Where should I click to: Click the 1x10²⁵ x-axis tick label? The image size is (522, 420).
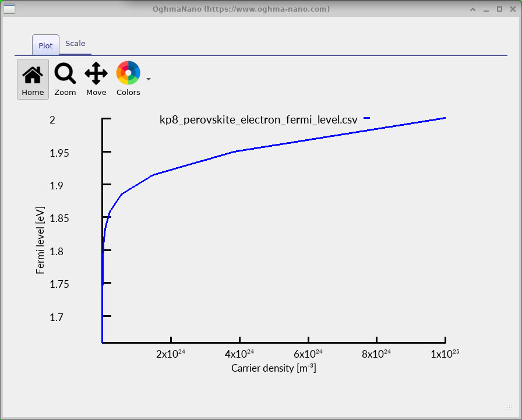(x=445, y=354)
